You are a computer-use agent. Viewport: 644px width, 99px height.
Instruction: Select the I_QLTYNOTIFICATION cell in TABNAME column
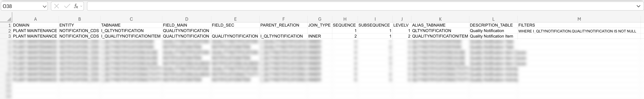pos(122,31)
